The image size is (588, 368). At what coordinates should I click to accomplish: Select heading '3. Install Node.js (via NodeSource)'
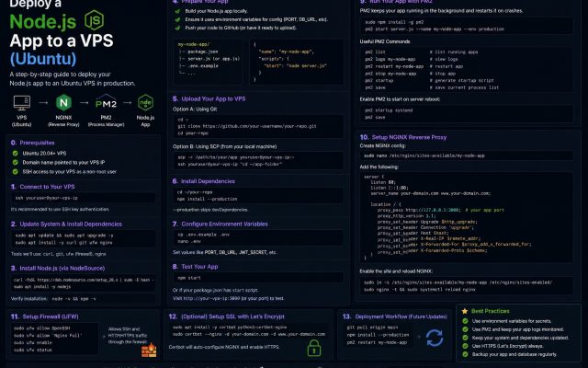pyautogui.click(x=58, y=268)
